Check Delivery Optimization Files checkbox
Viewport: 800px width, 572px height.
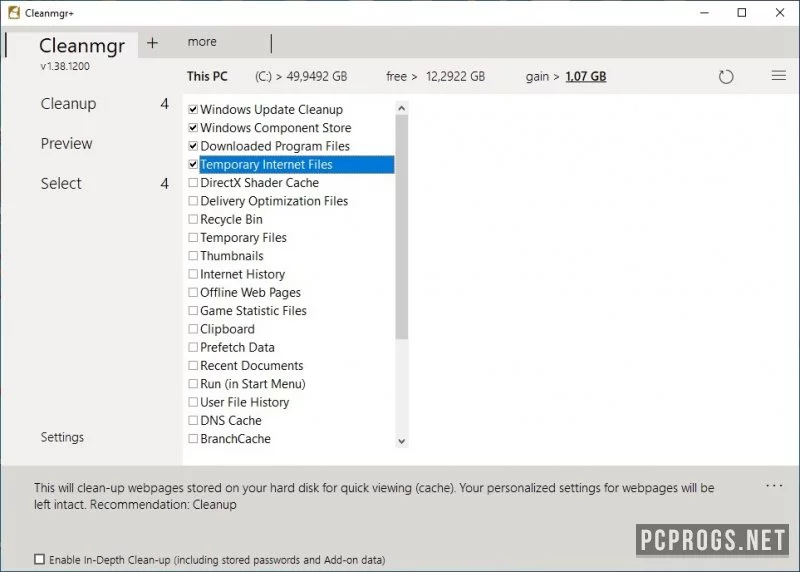[193, 201]
